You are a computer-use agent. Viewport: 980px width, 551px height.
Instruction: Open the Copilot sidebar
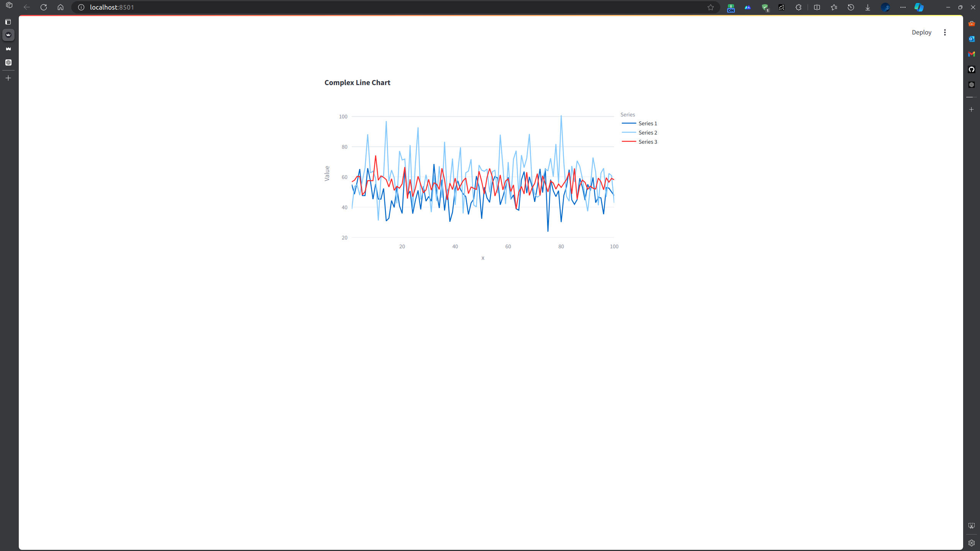click(919, 7)
